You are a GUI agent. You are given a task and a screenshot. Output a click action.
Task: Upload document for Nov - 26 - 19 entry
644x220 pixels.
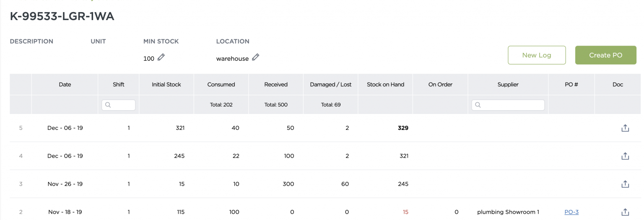tap(625, 184)
